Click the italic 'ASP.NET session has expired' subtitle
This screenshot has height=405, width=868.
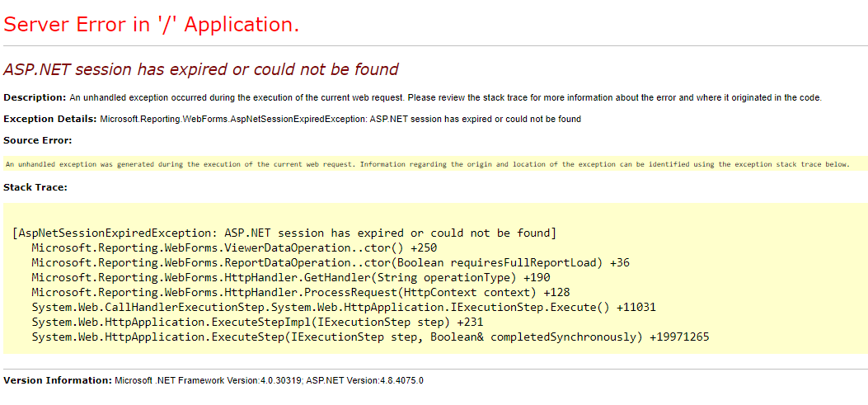click(x=201, y=69)
